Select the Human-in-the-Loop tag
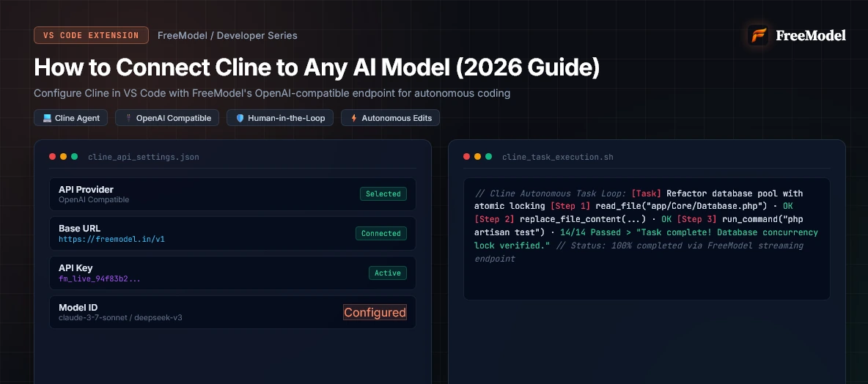The height and width of the screenshot is (384, 868). pyautogui.click(x=280, y=118)
